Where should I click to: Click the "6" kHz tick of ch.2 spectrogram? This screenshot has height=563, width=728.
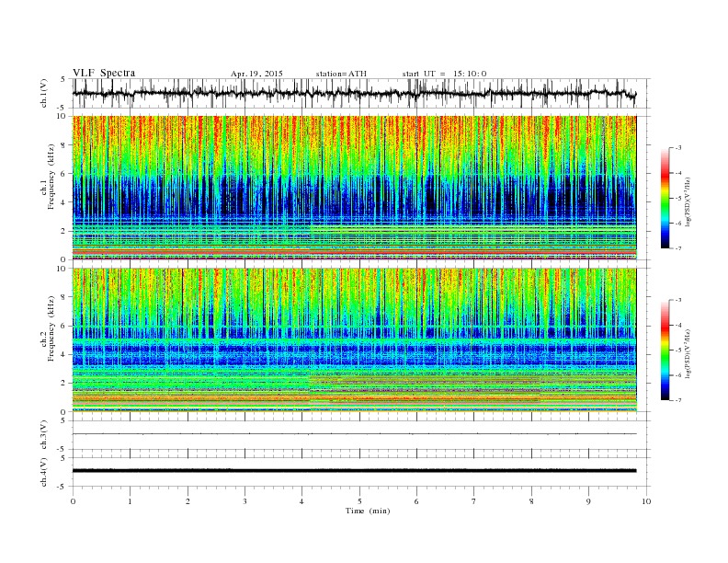[x=64, y=326]
